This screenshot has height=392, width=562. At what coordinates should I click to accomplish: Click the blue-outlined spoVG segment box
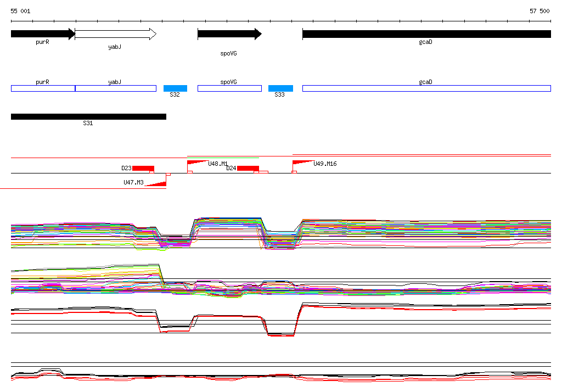click(229, 88)
